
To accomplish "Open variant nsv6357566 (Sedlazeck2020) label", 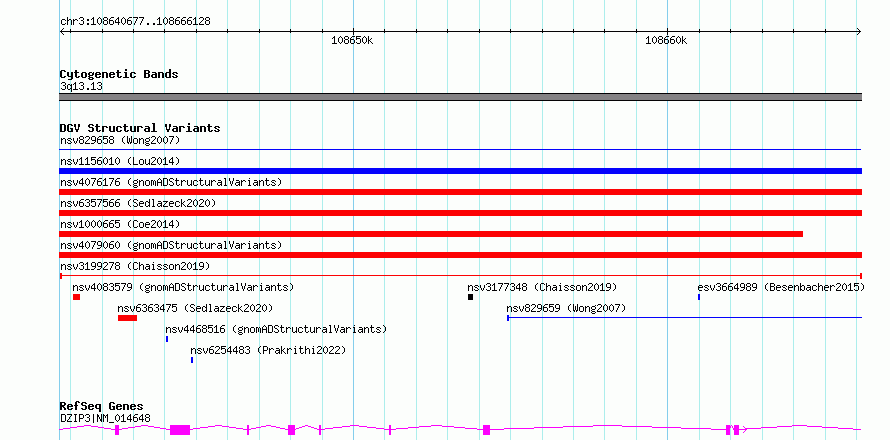I will (138, 203).
